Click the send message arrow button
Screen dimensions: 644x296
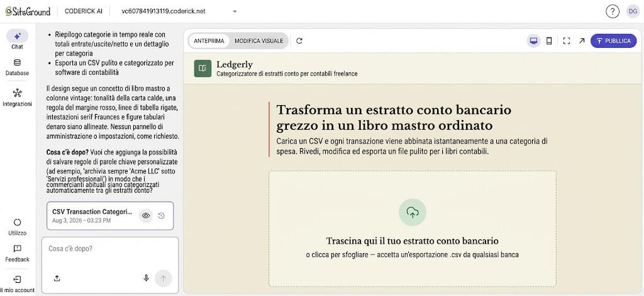[x=164, y=278]
